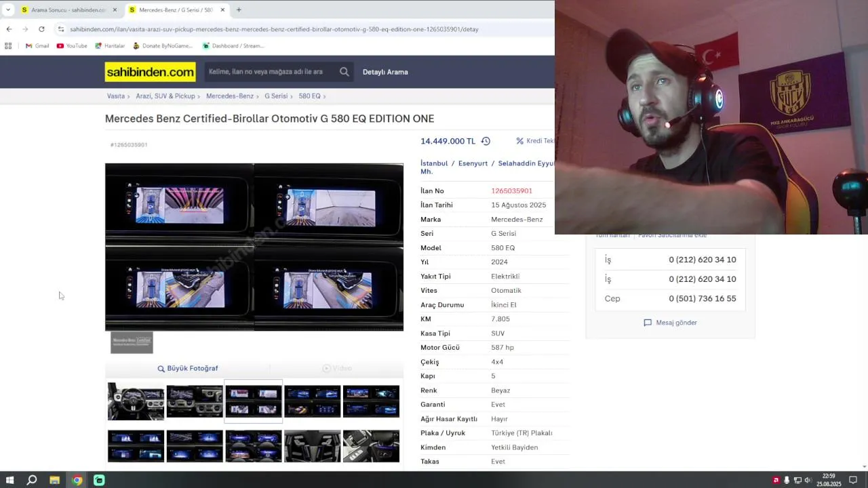
Task: Go to Arazi, SUV & Pickup breadcrumb
Action: point(165,96)
